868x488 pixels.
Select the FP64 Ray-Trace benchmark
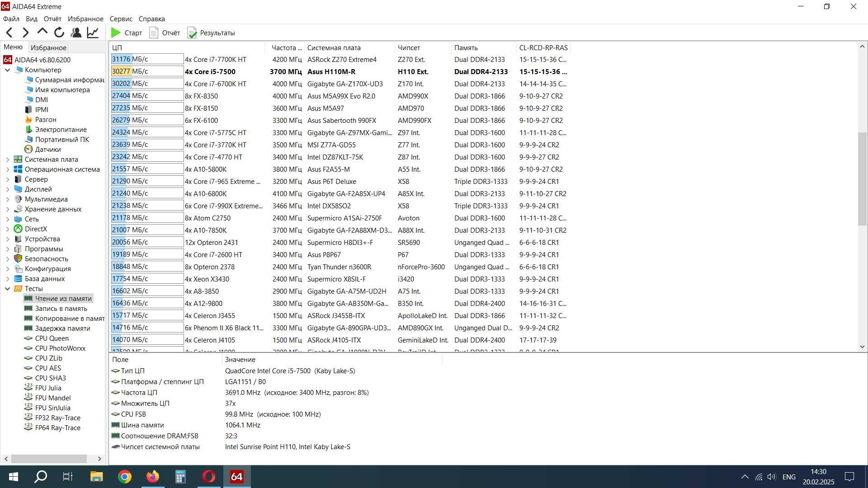(x=52, y=428)
